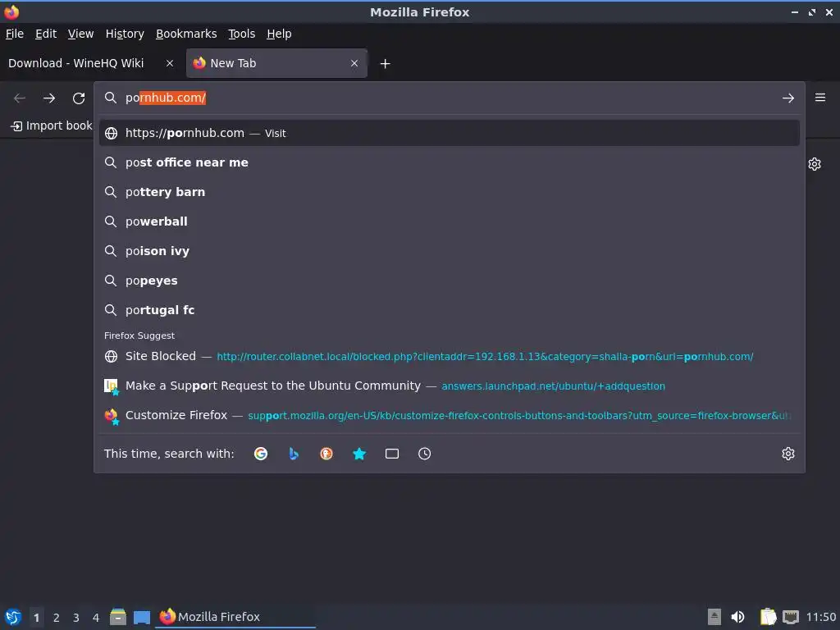Close the New Tab tab
The height and width of the screenshot is (630, 840).
pyautogui.click(x=354, y=63)
